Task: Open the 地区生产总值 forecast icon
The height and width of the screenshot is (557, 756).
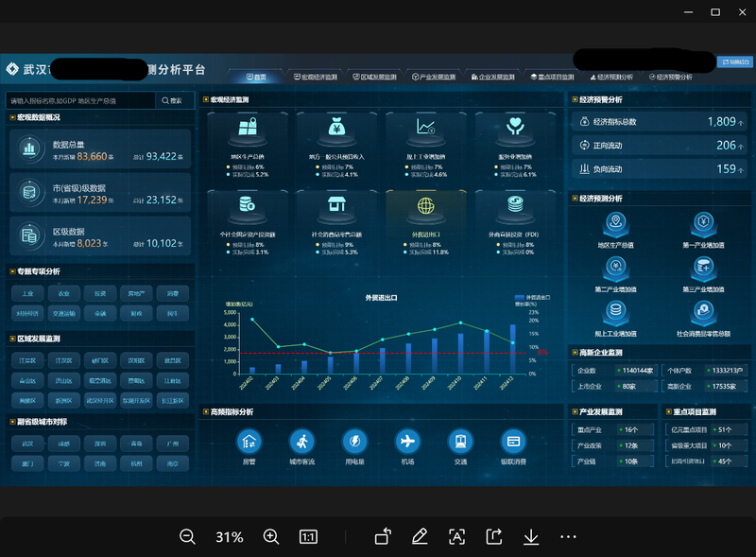Action: click(x=616, y=223)
